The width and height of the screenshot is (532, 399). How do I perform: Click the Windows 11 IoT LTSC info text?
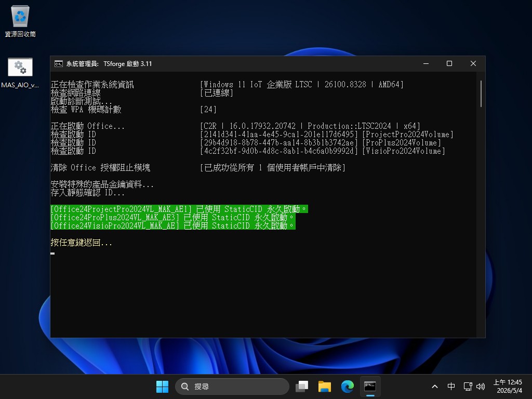point(302,85)
